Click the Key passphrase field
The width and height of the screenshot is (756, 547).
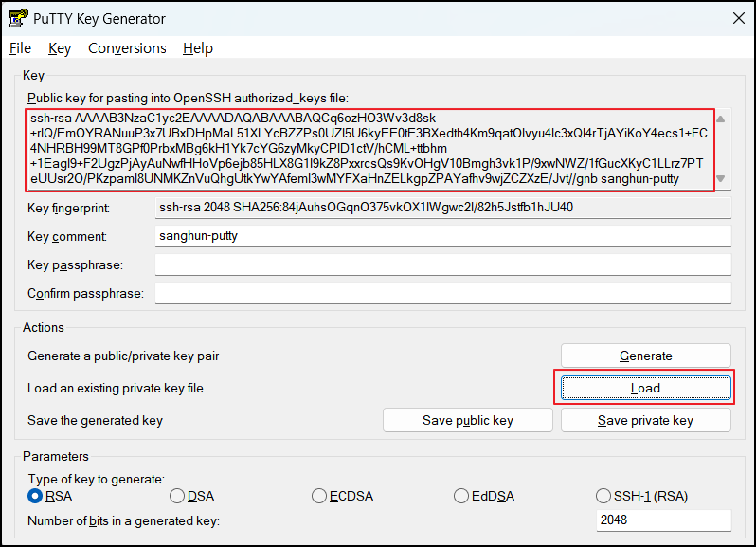tap(443, 264)
